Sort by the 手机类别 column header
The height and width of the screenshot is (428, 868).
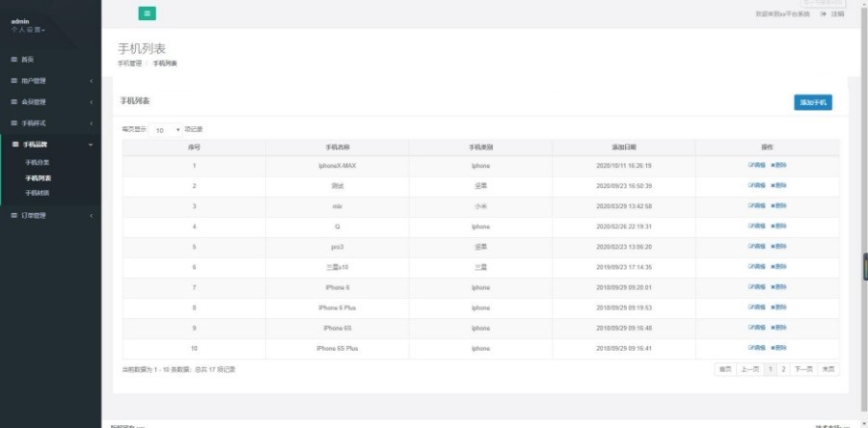pyautogui.click(x=480, y=147)
